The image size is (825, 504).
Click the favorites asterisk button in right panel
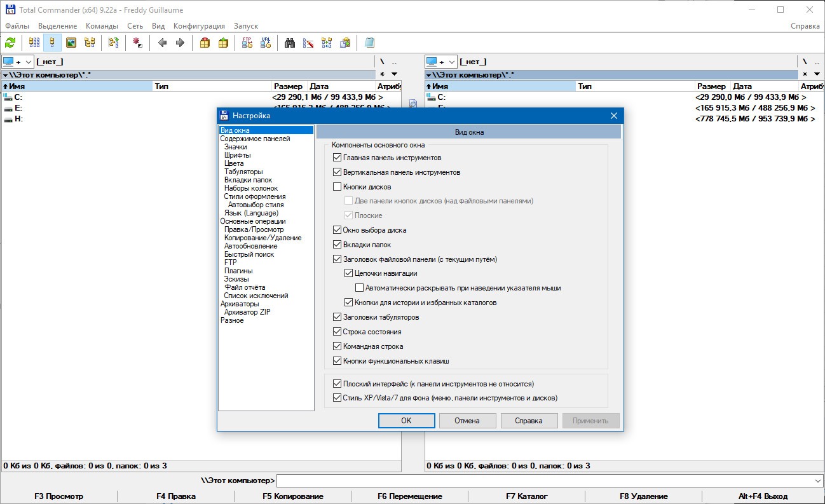click(x=806, y=74)
